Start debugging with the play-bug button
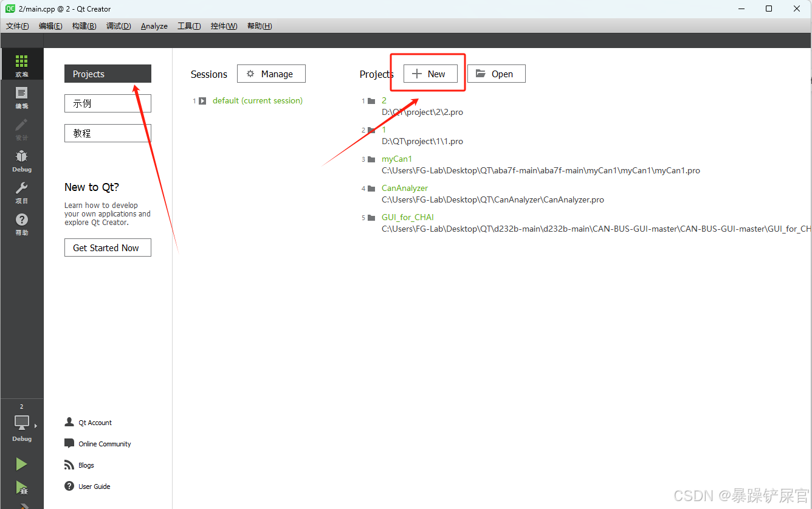The height and width of the screenshot is (509, 812). pyautogui.click(x=21, y=488)
